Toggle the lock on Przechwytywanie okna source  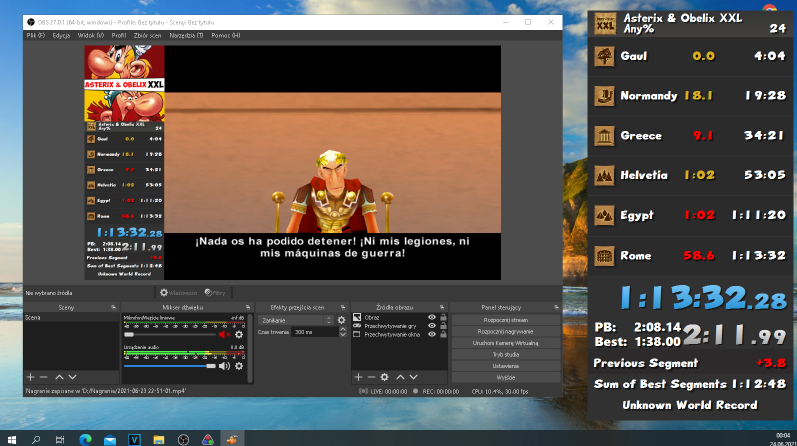coord(443,335)
